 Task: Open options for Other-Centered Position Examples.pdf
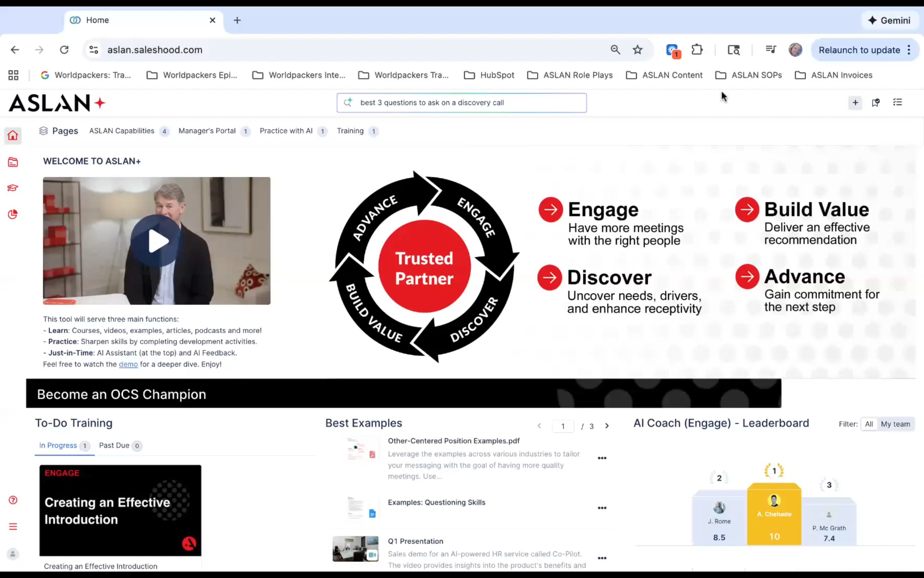click(x=602, y=458)
